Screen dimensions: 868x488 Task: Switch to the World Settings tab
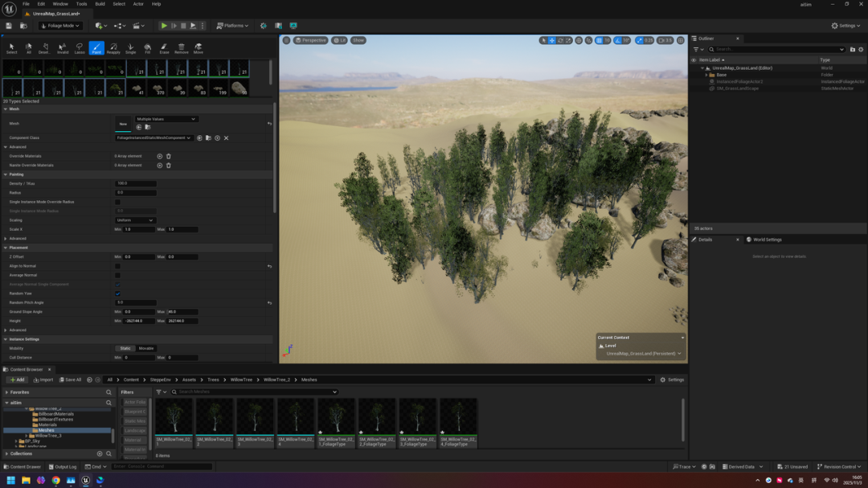coord(767,240)
